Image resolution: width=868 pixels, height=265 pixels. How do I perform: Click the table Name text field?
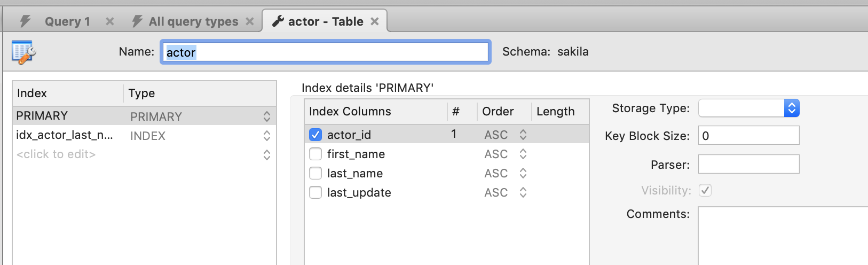325,52
